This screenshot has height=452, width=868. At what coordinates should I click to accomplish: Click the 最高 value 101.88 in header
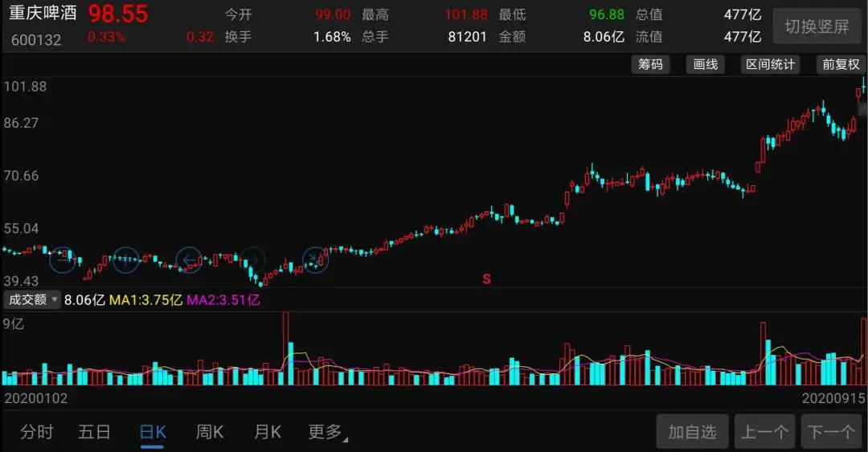click(x=465, y=14)
